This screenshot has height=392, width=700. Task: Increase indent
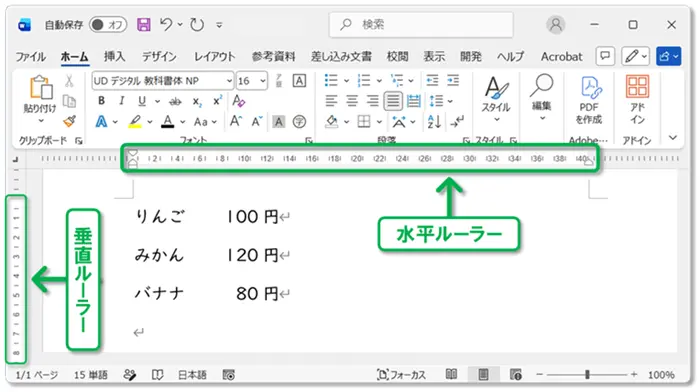pyautogui.click(x=453, y=81)
